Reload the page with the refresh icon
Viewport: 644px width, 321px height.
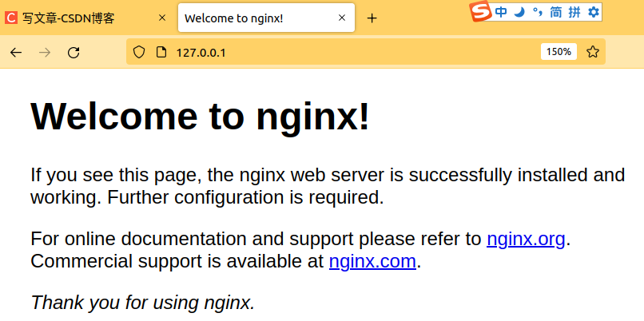pyautogui.click(x=74, y=52)
